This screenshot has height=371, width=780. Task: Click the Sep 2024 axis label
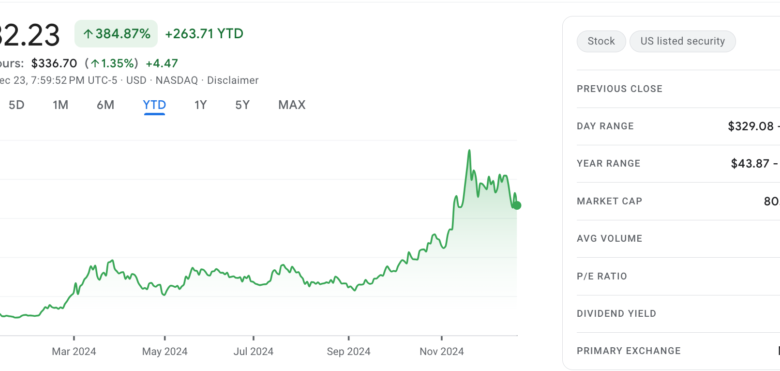click(349, 352)
